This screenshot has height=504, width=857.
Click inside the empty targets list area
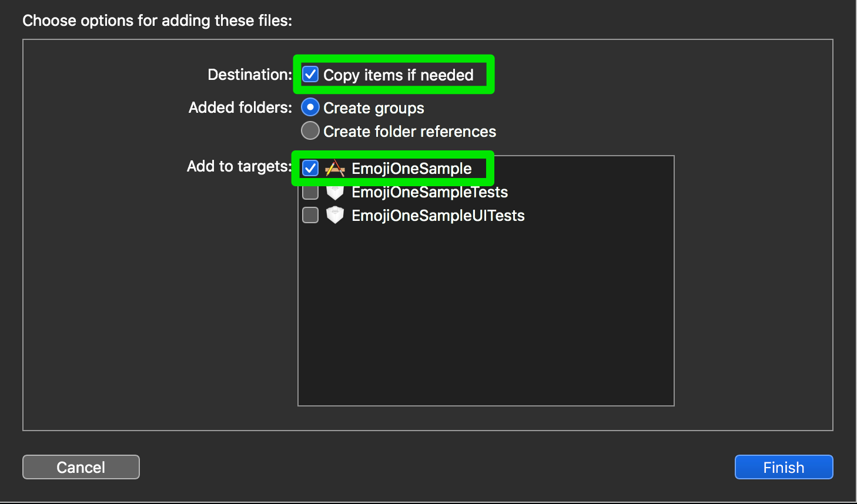tap(485, 311)
